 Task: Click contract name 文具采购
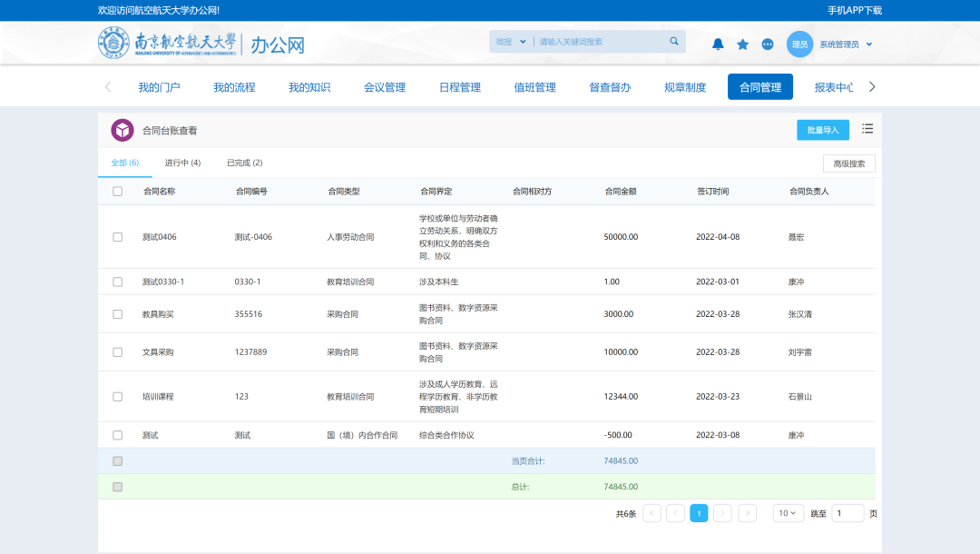coord(158,352)
